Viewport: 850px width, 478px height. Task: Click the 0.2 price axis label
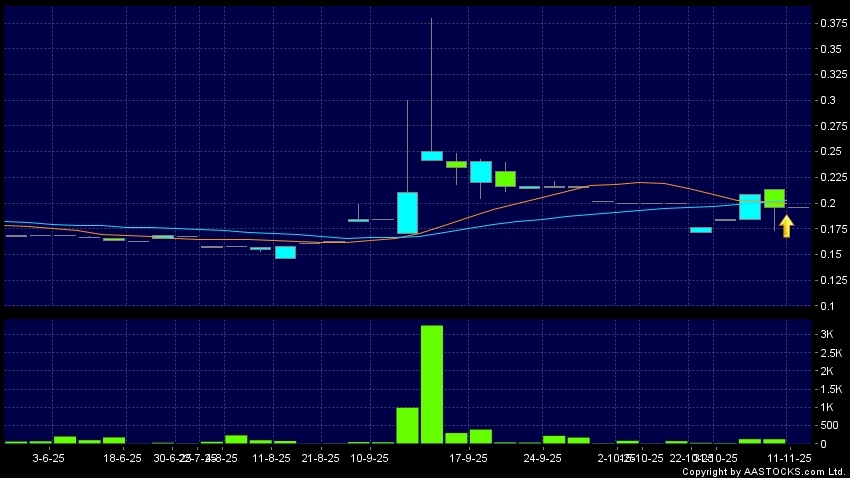pyautogui.click(x=827, y=203)
